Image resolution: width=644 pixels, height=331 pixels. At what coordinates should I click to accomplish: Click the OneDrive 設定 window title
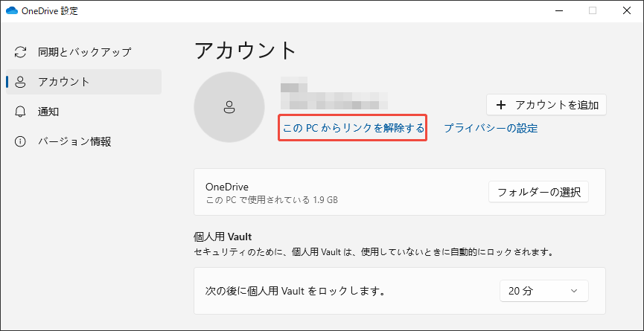click(50, 11)
